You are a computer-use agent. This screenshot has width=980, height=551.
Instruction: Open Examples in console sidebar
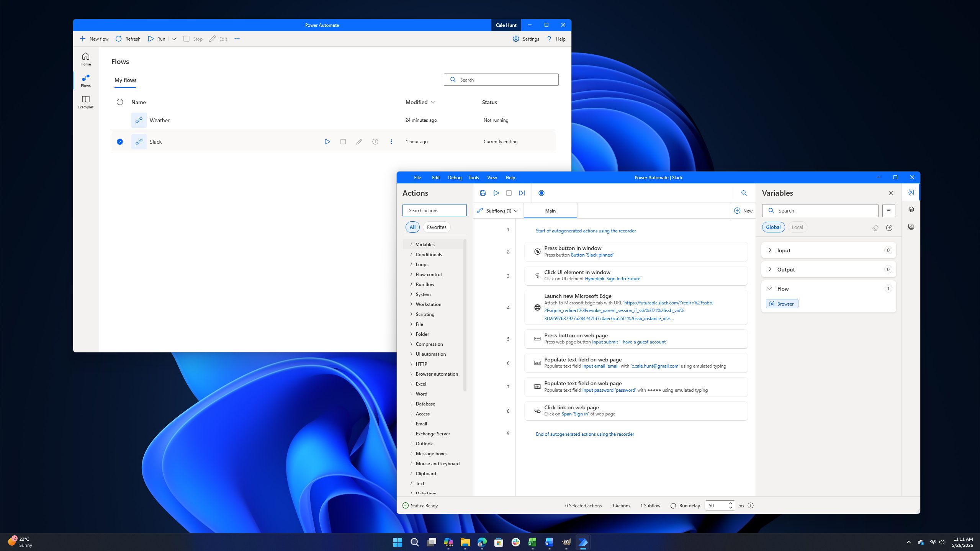(x=86, y=102)
